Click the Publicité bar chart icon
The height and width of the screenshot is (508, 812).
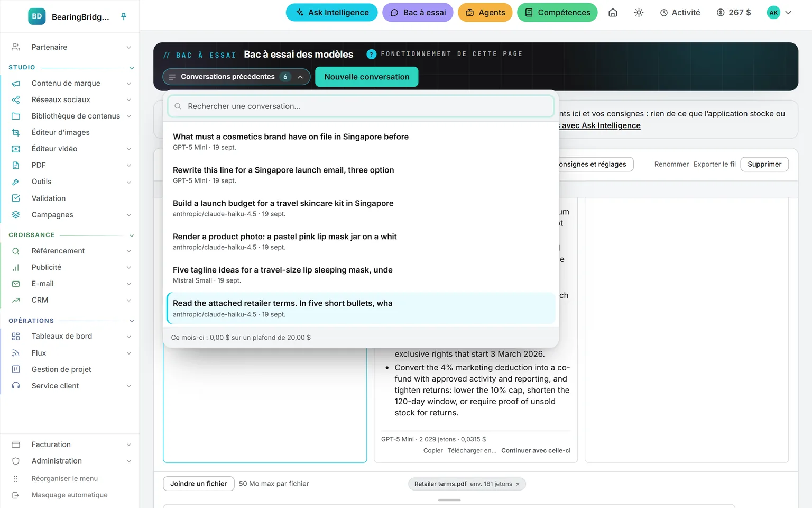(x=16, y=268)
